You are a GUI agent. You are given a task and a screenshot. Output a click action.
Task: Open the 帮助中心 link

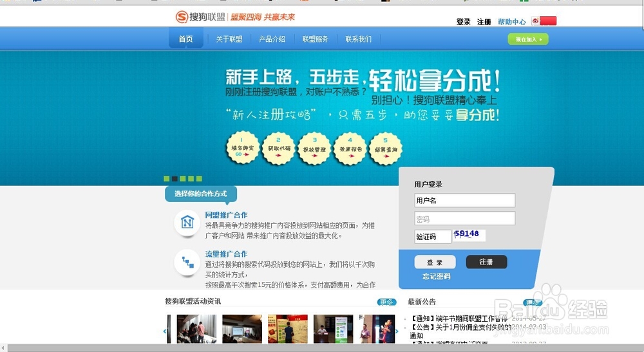tap(511, 22)
